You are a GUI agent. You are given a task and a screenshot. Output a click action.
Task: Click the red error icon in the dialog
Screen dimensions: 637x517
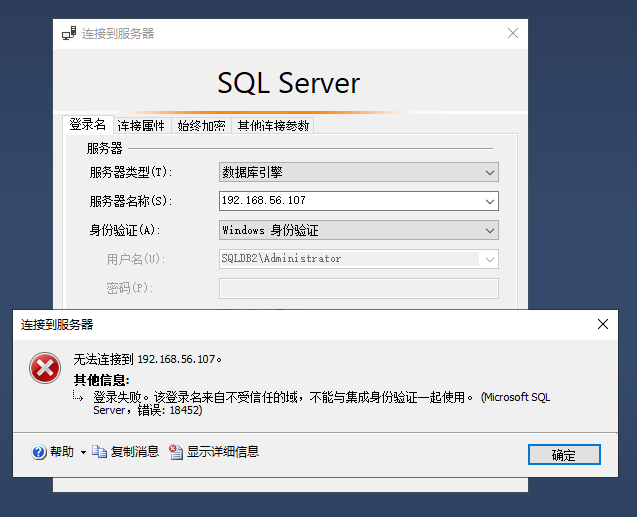[45, 368]
